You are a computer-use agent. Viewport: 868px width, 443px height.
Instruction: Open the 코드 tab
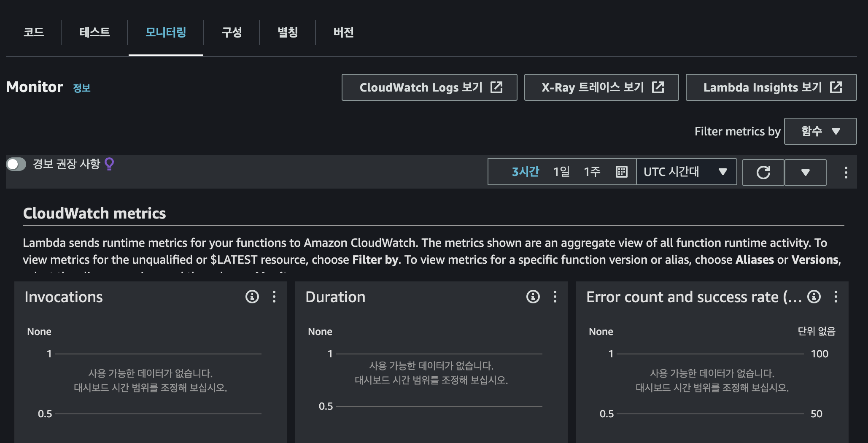[34, 32]
